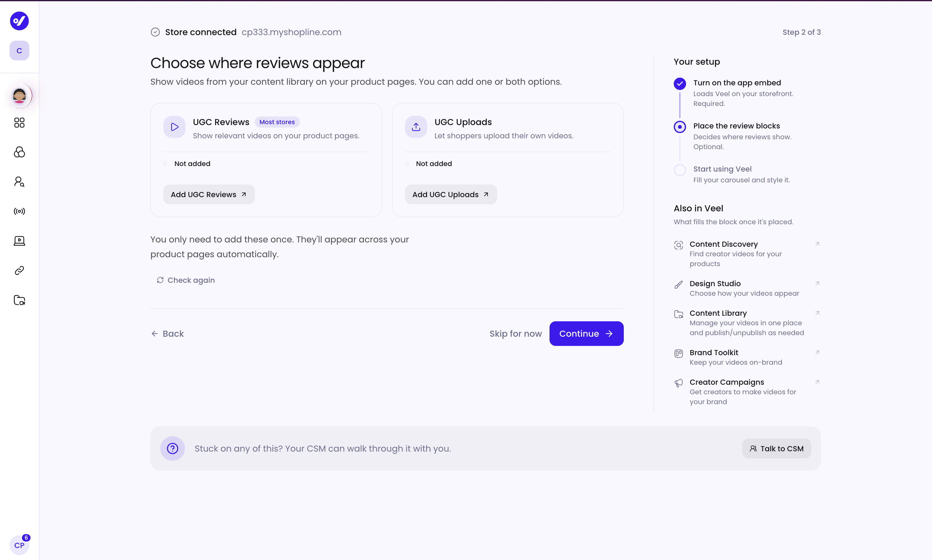Open the link chain sidebar icon

[19, 270]
